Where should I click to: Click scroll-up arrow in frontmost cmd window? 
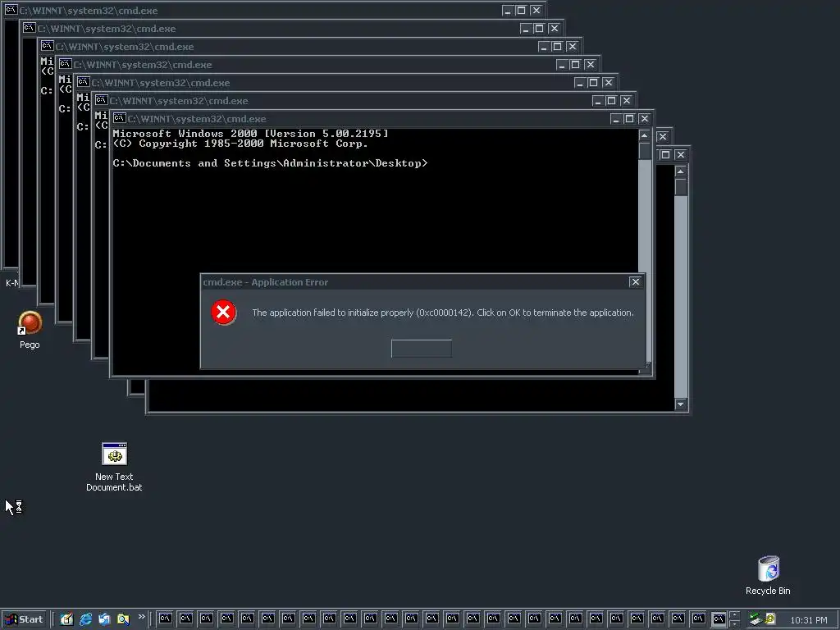[x=645, y=135]
